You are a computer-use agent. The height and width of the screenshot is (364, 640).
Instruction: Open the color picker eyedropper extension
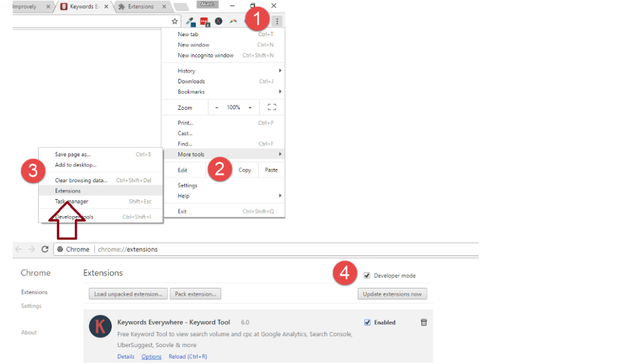coord(190,22)
